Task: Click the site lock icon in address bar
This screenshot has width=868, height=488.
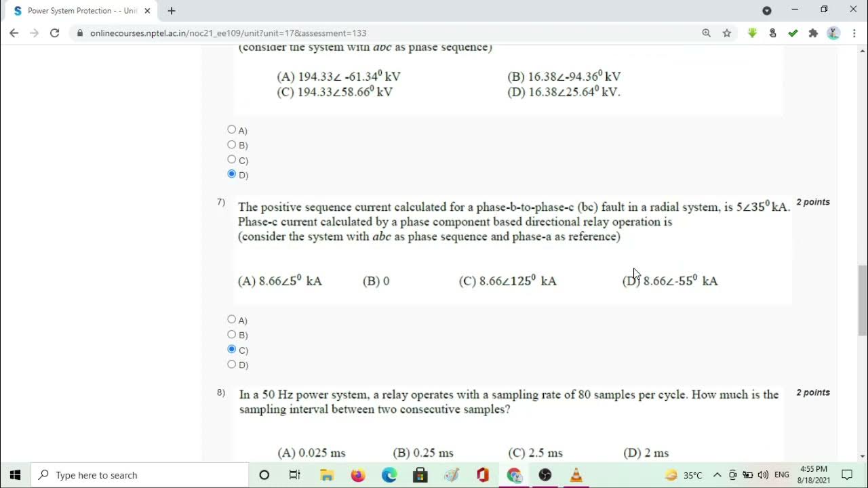Action: pos(80,33)
